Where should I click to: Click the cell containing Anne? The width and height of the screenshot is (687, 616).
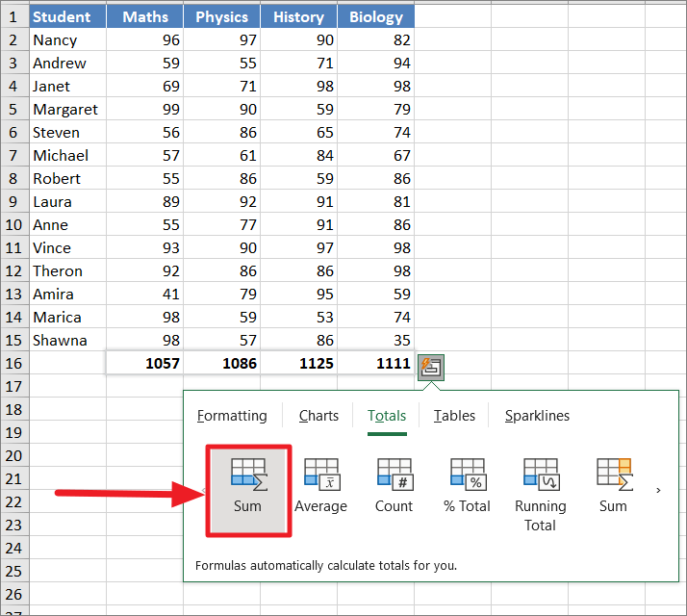click(68, 224)
